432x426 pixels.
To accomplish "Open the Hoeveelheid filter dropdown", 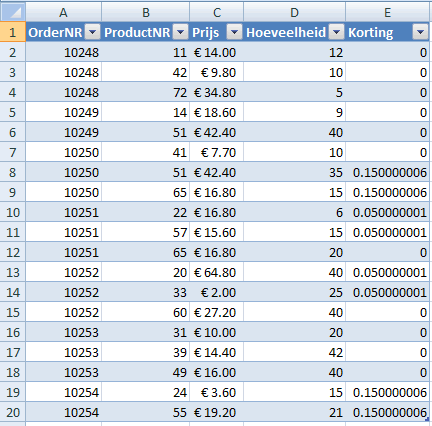I will [336, 32].
